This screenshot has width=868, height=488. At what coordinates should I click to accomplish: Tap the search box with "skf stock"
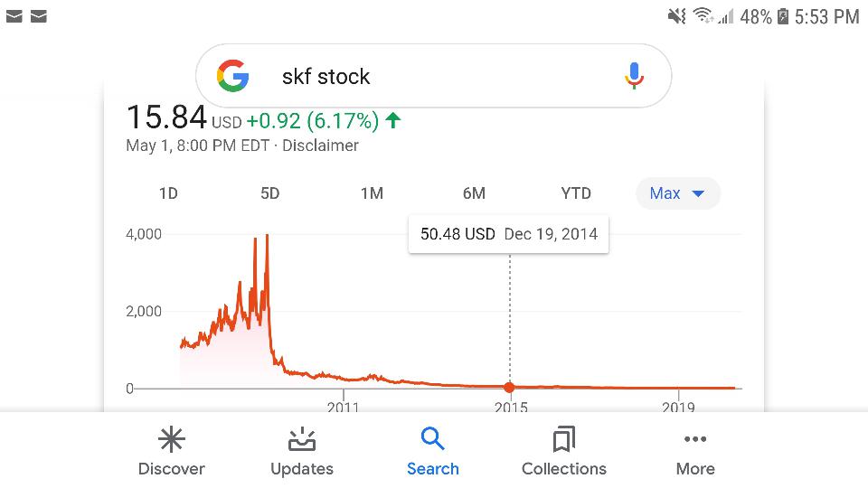[x=434, y=76]
